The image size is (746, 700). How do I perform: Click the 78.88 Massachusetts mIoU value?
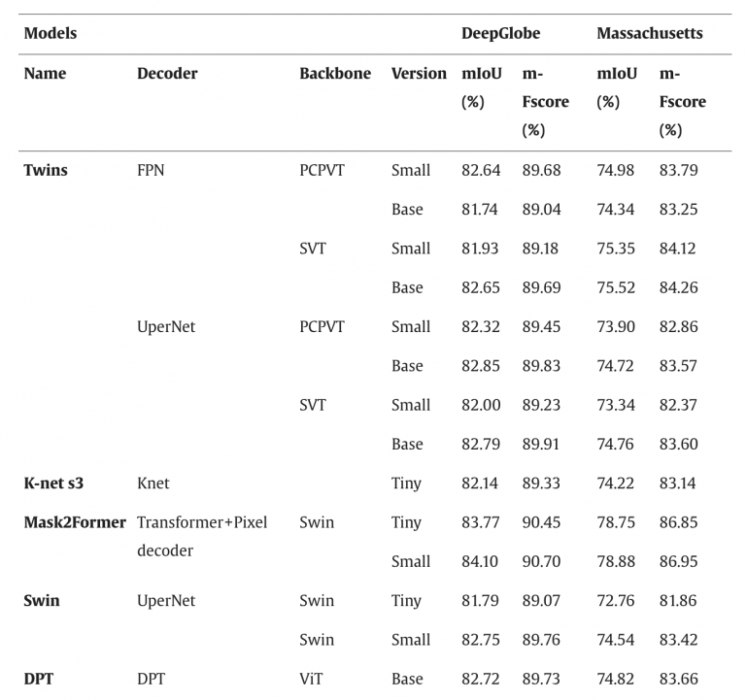click(616, 561)
